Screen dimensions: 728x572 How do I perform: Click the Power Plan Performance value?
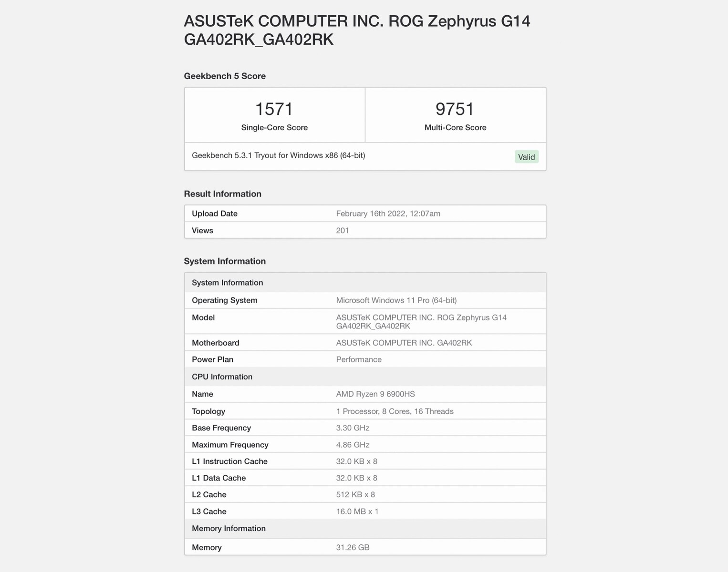[359, 359]
